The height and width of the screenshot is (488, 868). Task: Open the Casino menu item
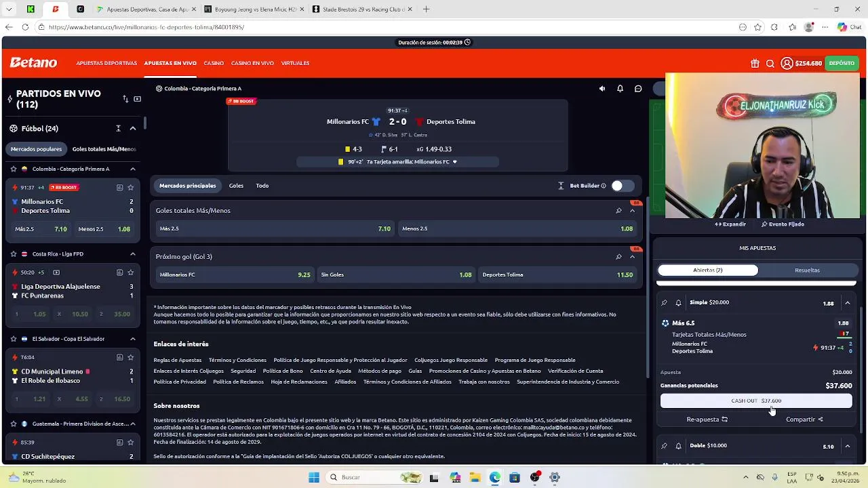point(214,63)
